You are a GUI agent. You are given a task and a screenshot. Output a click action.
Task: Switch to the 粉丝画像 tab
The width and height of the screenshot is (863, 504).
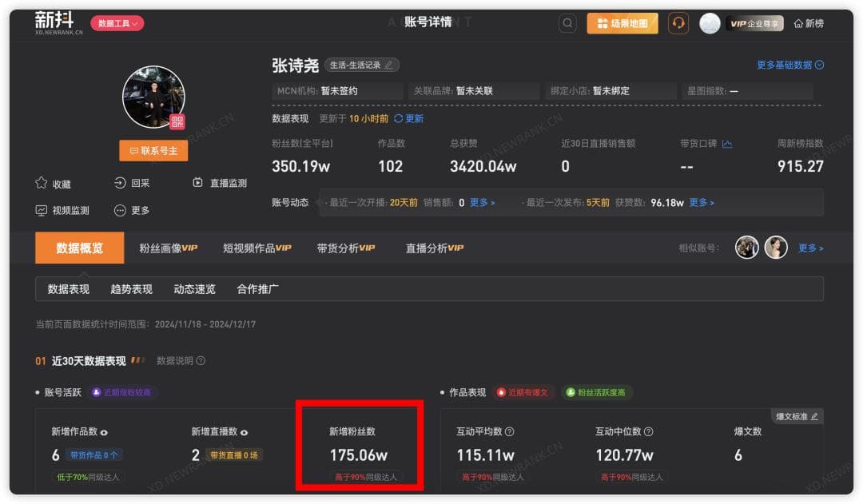[168, 248]
